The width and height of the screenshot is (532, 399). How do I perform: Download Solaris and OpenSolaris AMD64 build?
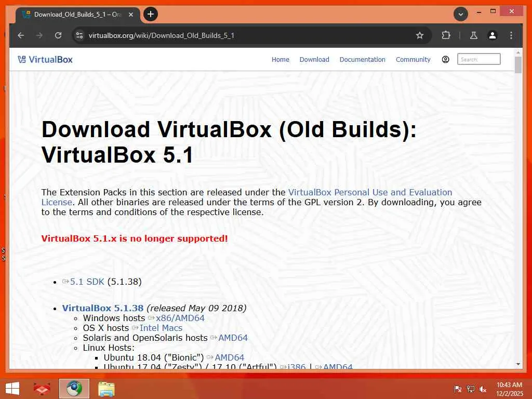pos(233,338)
